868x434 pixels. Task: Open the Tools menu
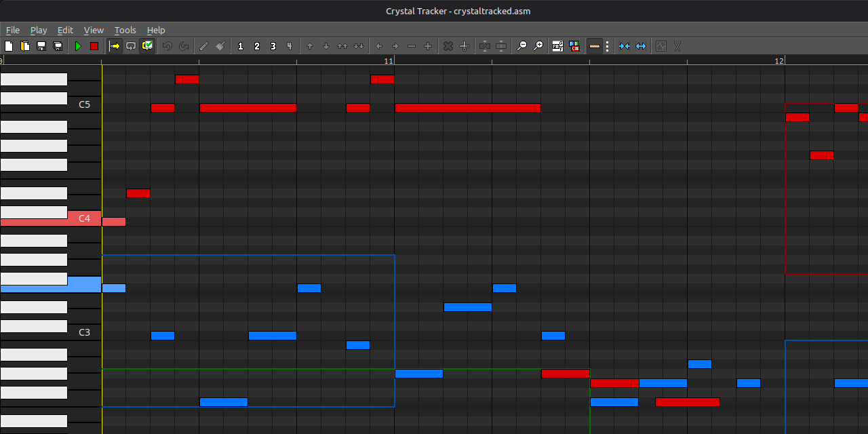point(125,30)
